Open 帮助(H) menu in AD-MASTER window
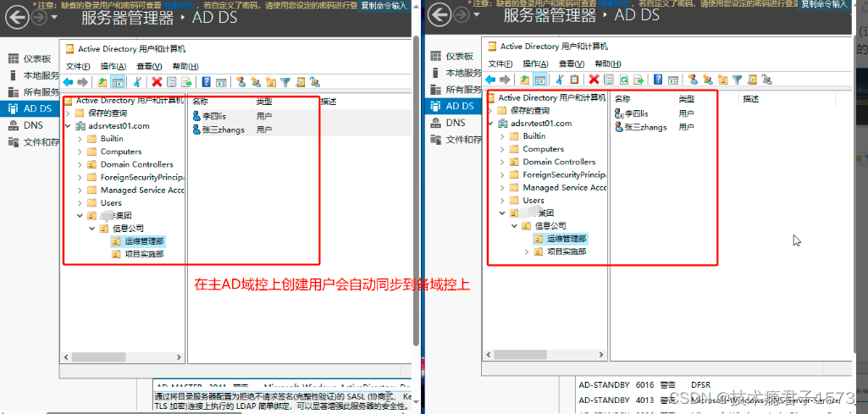The image size is (868, 414). (x=185, y=66)
